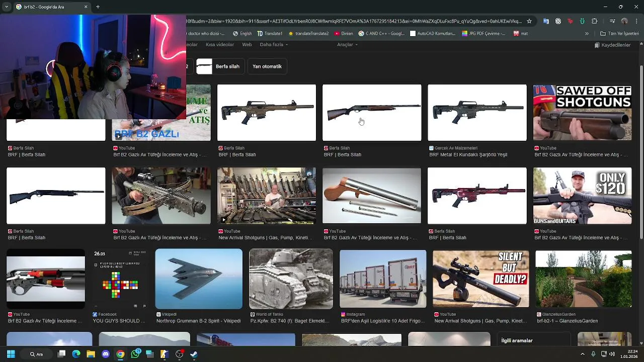Open the "English" bookmark
Screen dimensions: 644x362
(242, 34)
